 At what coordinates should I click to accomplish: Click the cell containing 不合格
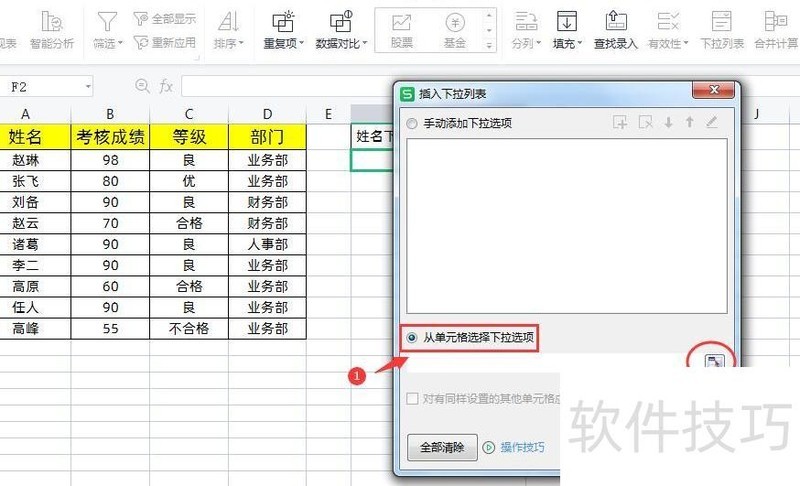(189, 328)
